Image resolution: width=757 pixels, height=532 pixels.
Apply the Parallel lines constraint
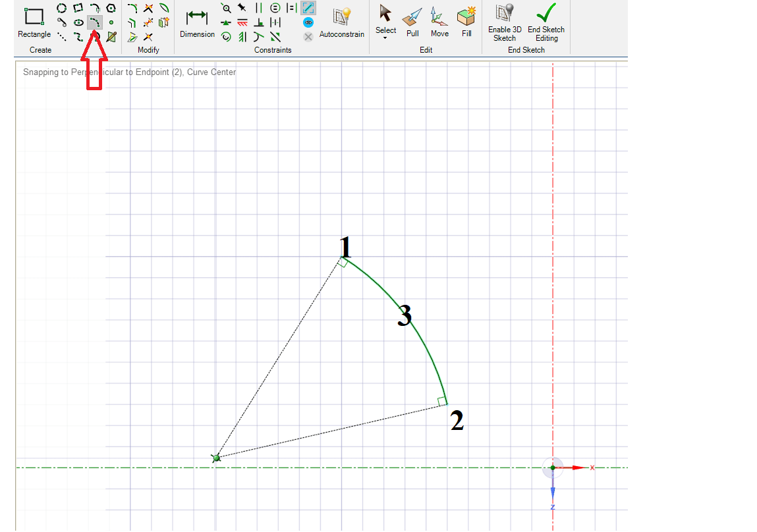tap(258, 8)
